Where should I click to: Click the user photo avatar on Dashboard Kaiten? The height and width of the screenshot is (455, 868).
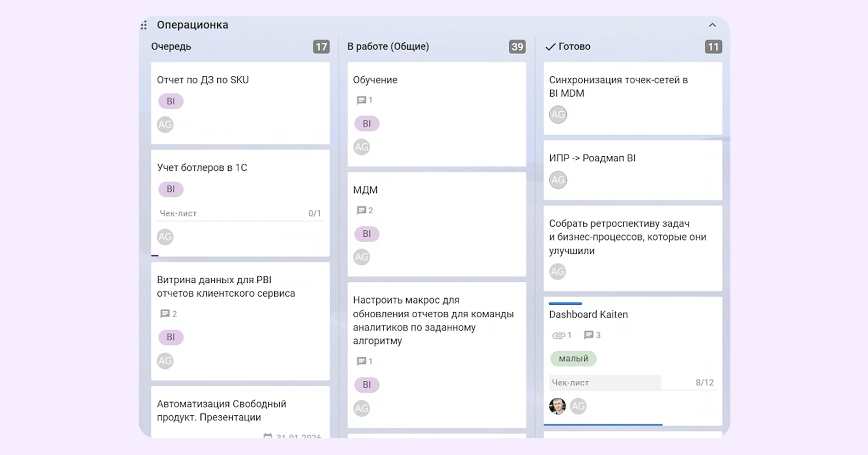557,406
